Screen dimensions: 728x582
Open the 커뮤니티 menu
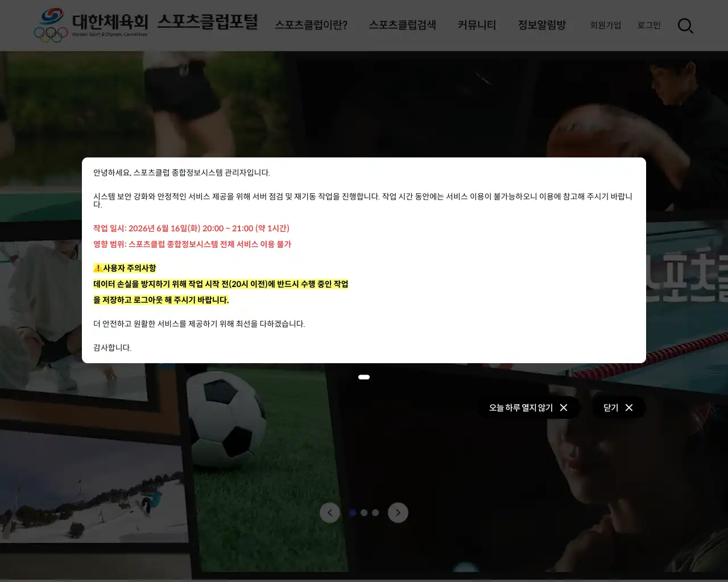click(x=477, y=25)
